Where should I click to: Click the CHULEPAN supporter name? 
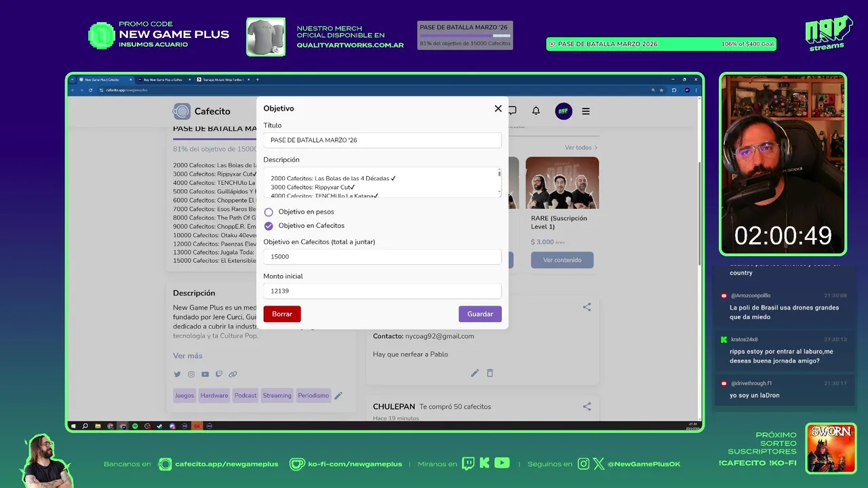[x=394, y=407]
